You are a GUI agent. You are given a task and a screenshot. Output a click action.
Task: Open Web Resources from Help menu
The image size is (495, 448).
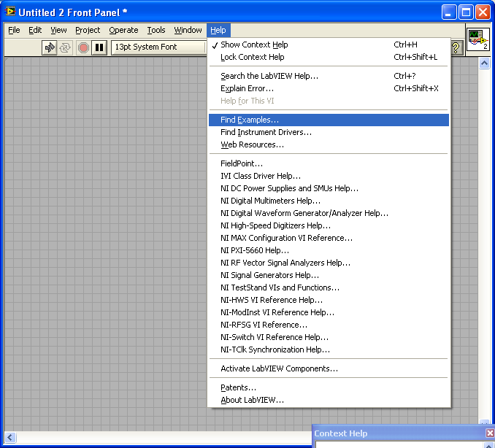[329, 144]
